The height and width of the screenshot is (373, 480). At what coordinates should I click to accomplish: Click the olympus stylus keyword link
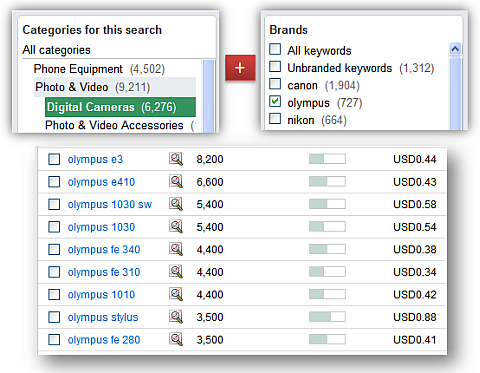tap(103, 317)
